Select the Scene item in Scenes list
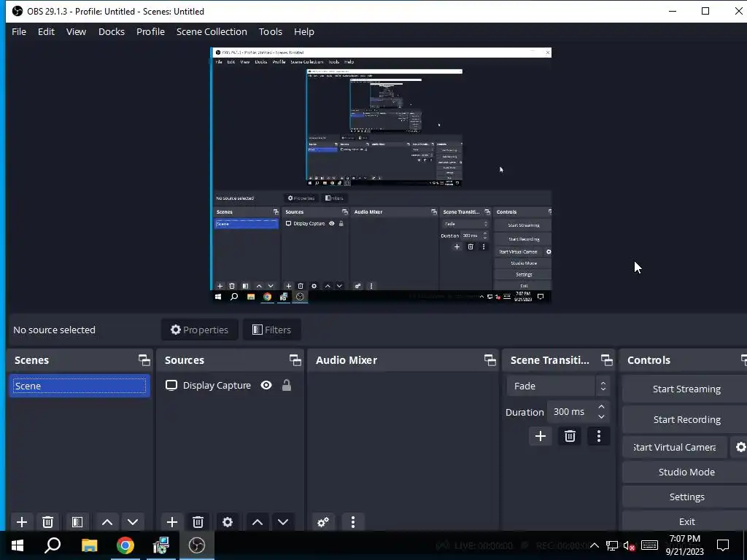Screen dimensions: 747x560 pyautogui.click(x=80, y=386)
